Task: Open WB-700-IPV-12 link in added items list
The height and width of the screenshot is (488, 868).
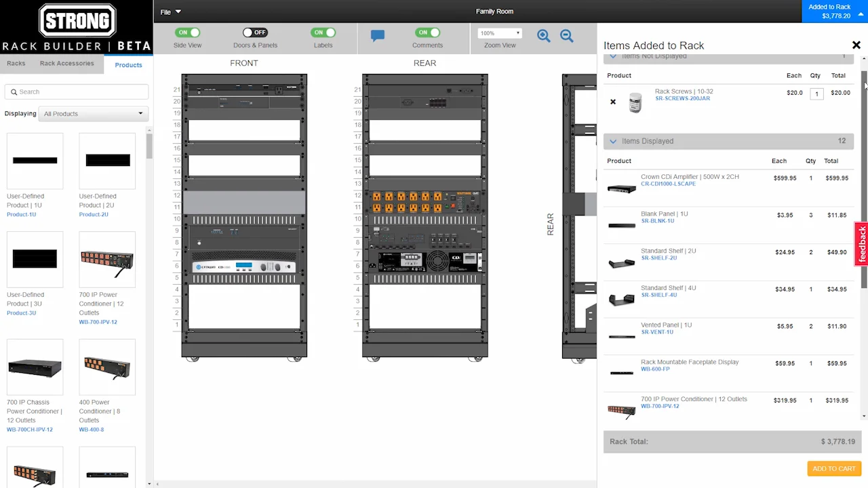Action: tap(660, 407)
